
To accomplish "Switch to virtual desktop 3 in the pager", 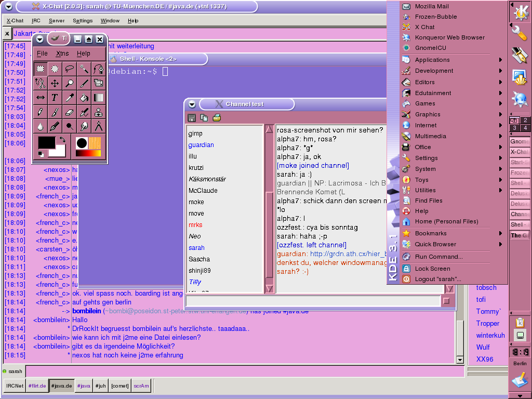I will point(514,128).
